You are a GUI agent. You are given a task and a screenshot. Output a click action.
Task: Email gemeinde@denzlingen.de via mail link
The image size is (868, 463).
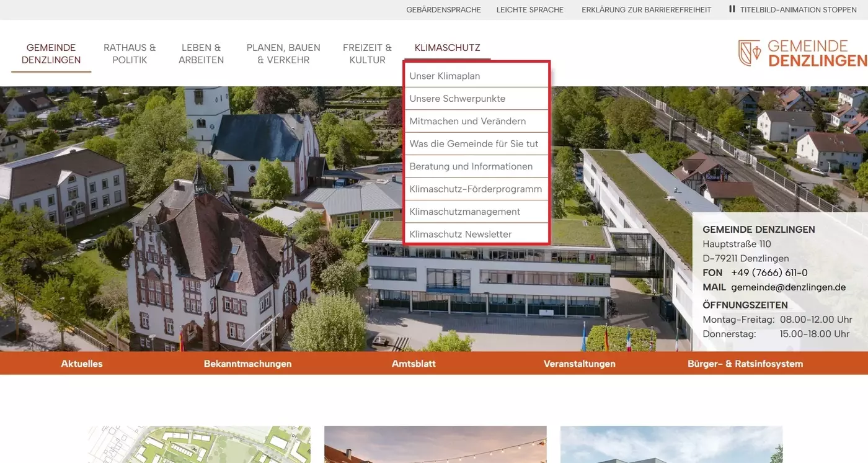point(788,287)
